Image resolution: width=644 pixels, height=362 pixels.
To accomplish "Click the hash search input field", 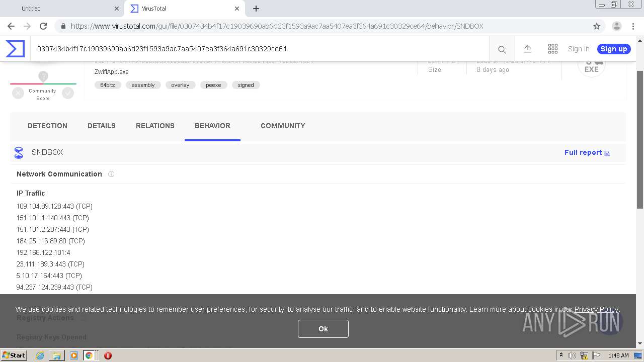I will pyautogui.click(x=259, y=49).
